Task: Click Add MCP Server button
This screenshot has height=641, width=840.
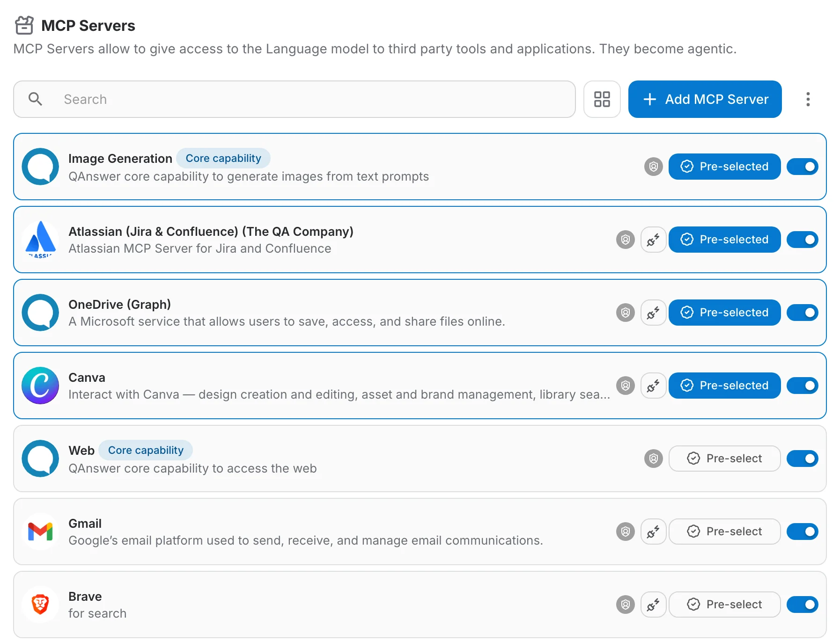Action: (x=705, y=99)
